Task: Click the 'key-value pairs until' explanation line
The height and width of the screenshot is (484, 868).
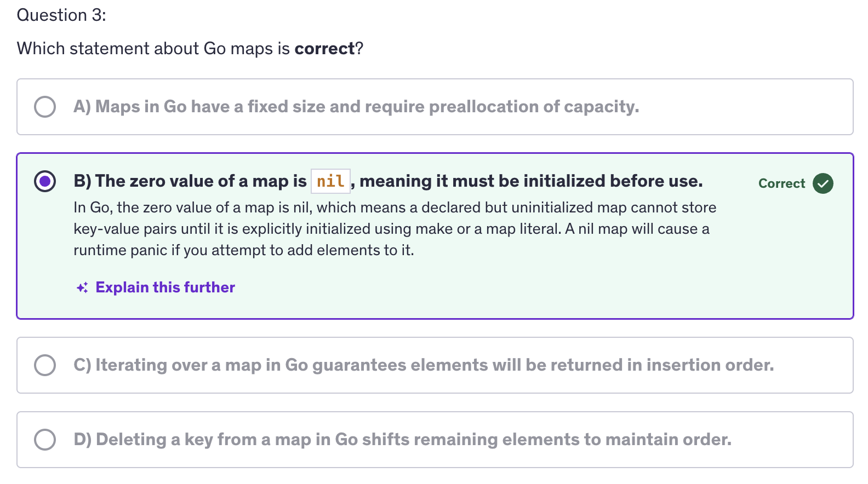Action: (391, 229)
